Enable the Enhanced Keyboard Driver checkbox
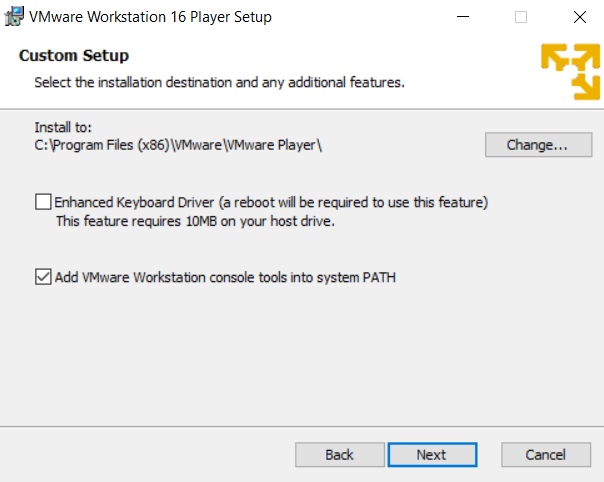 [x=43, y=202]
